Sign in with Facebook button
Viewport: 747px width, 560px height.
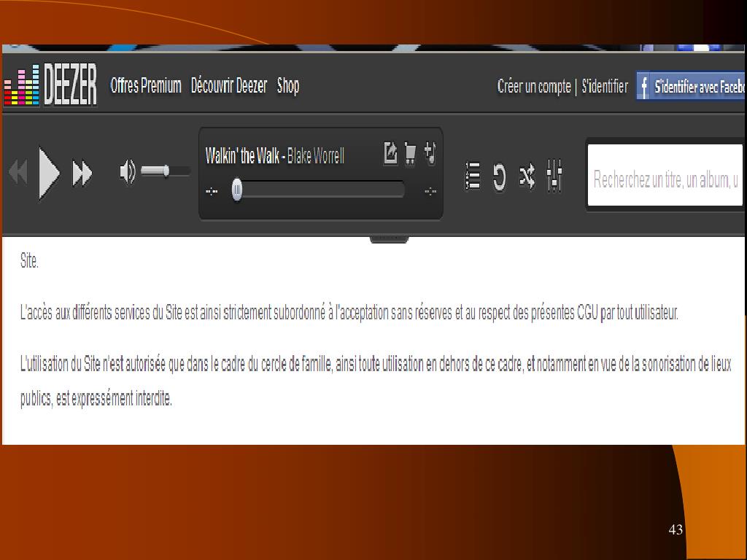point(690,87)
